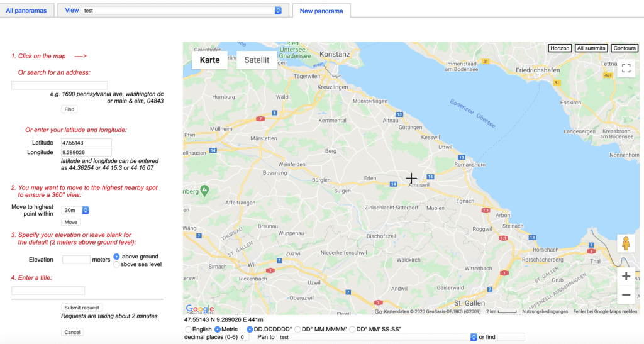This screenshot has width=644, height=344.
Task: Click the Street View pegman icon
Action: tap(626, 243)
